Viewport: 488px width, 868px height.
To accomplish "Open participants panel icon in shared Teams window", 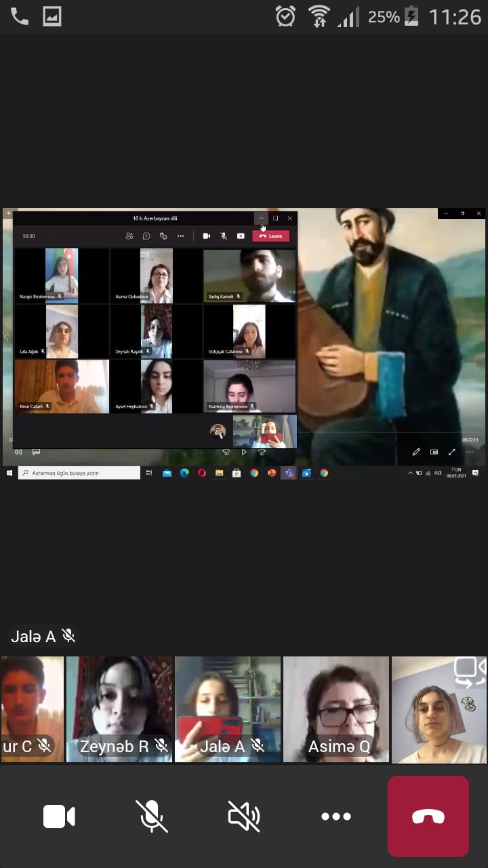I will (129, 236).
